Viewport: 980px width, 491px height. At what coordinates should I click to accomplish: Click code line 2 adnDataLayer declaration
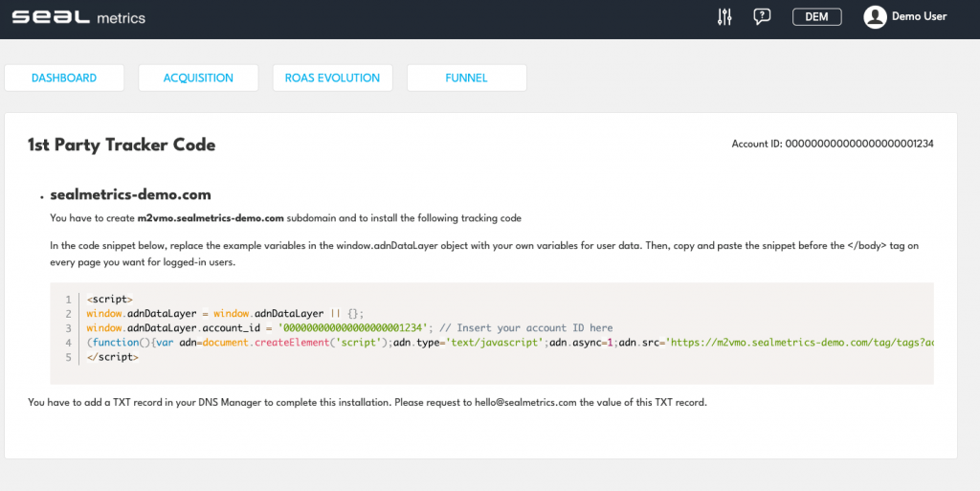[225, 314]
